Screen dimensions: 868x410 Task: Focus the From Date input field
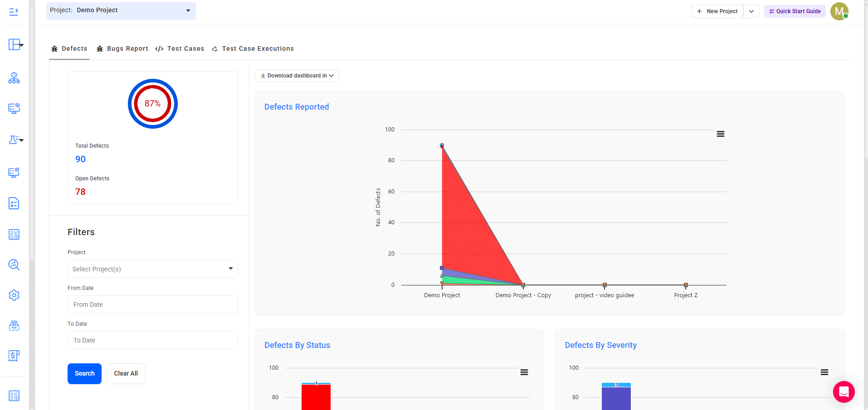(x=153, y=304)
